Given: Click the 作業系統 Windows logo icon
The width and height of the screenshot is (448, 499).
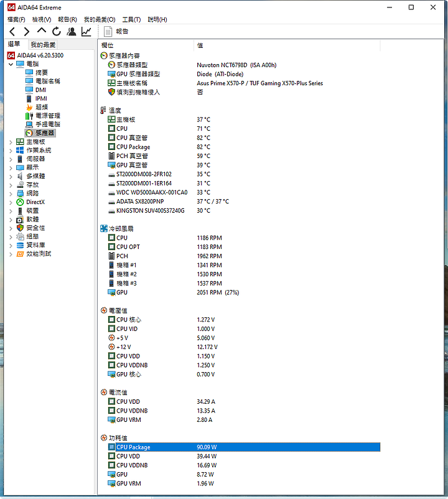Looking at the screenshot, I should coord(20,150).
